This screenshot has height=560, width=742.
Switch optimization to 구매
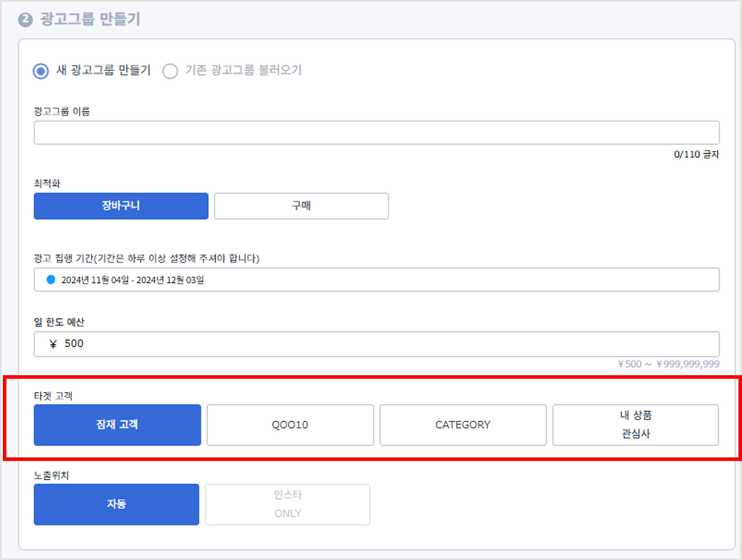(x=301, y=206)
